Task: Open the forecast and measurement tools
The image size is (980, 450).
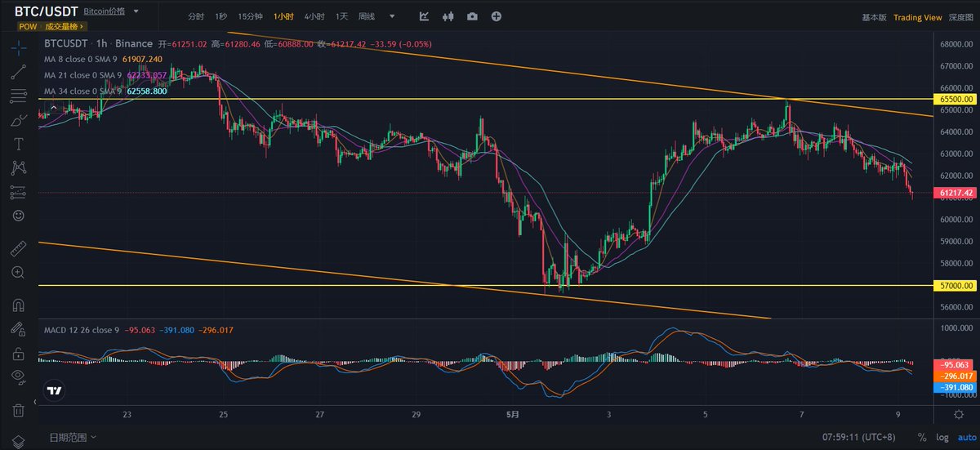Action: point(18,193)
